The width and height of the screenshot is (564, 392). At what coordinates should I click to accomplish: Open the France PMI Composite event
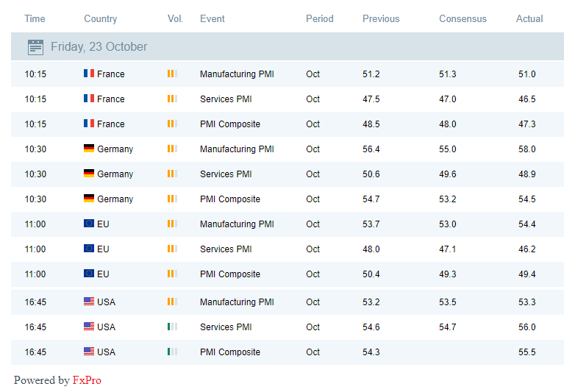[x=230, y=124]
